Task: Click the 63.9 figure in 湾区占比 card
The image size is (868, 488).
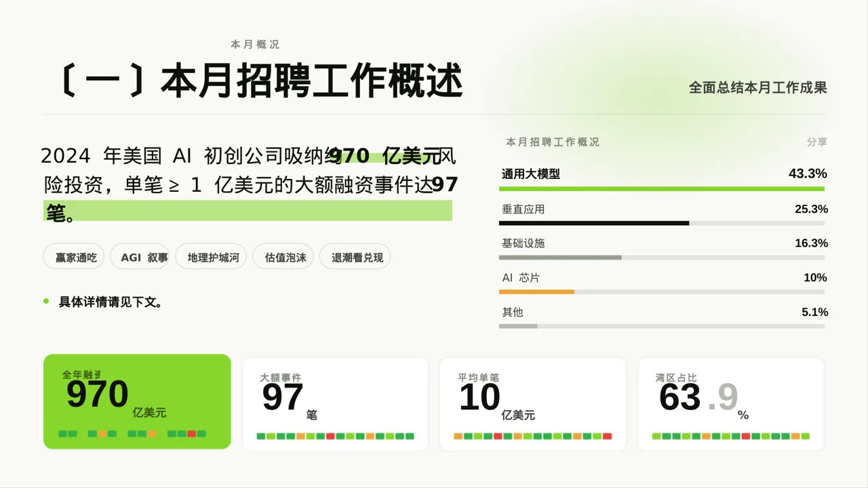Action: pos(698,397)
